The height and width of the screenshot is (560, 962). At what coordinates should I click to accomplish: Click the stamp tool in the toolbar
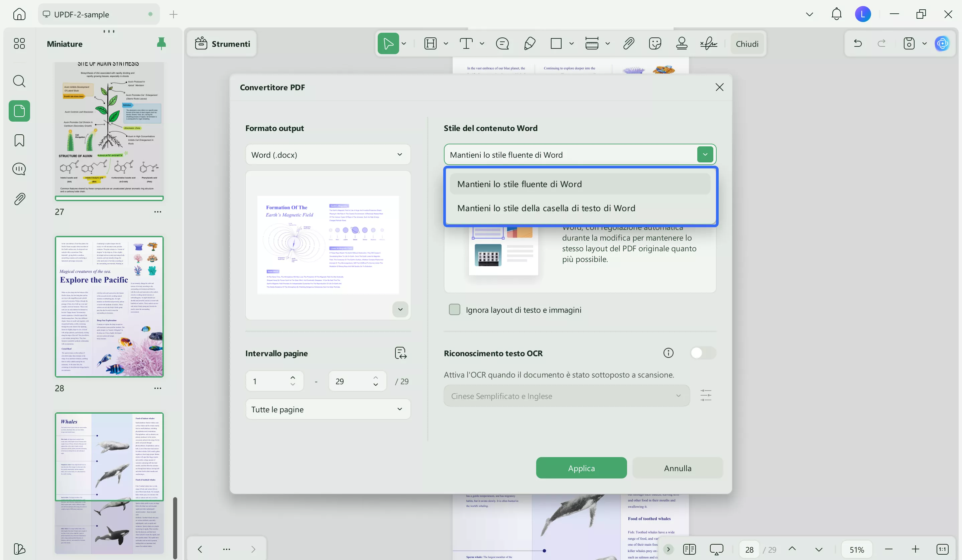(682, 43)
